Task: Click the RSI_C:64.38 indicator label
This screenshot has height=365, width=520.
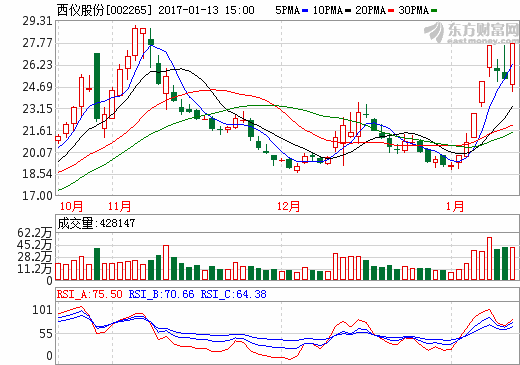Action: tap(233, 294)
